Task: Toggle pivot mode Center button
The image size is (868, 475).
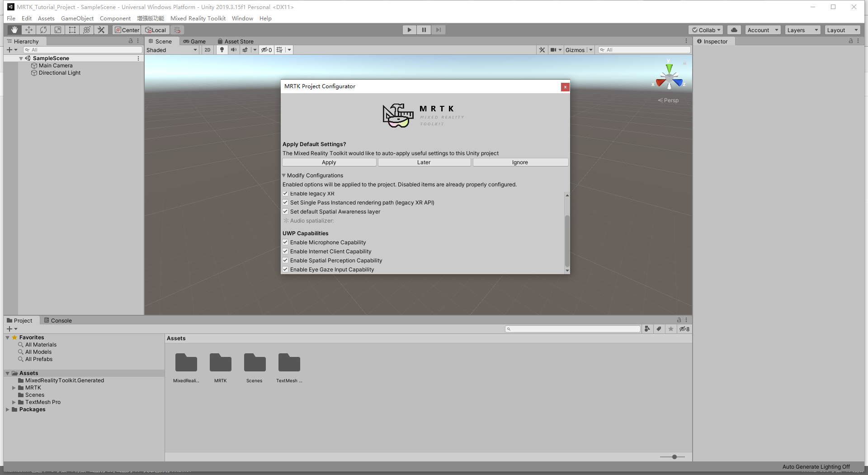Action: click(x=127, y=30)
